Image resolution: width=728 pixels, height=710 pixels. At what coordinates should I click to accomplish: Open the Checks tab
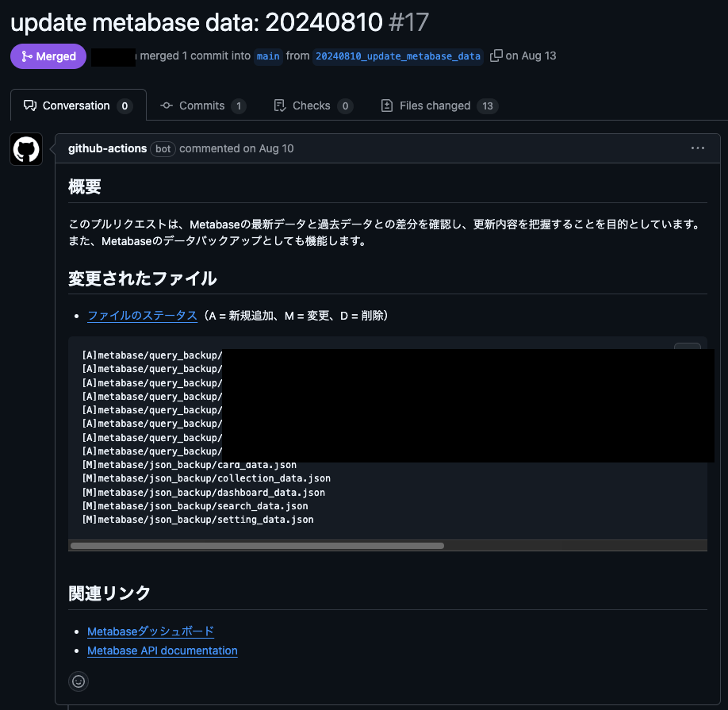click(313, 106)
